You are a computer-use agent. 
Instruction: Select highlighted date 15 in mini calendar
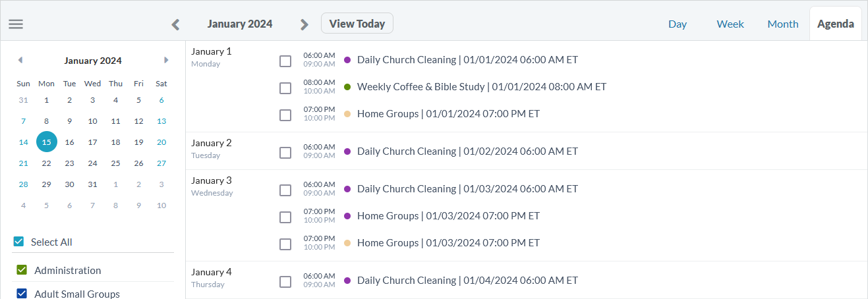click(x=47, y=142)
